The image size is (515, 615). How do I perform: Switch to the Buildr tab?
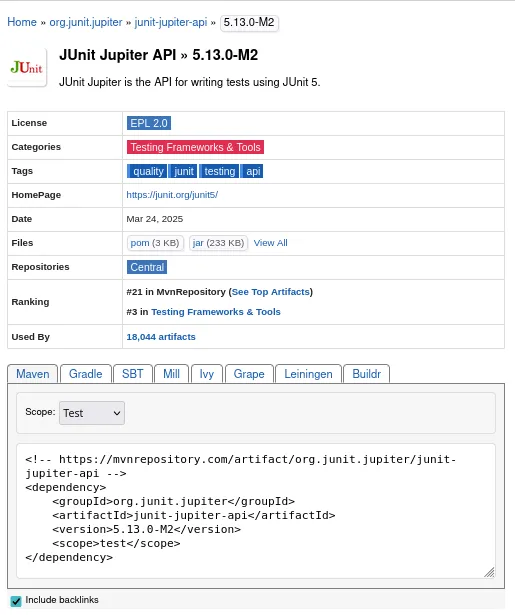coord(366,374)
